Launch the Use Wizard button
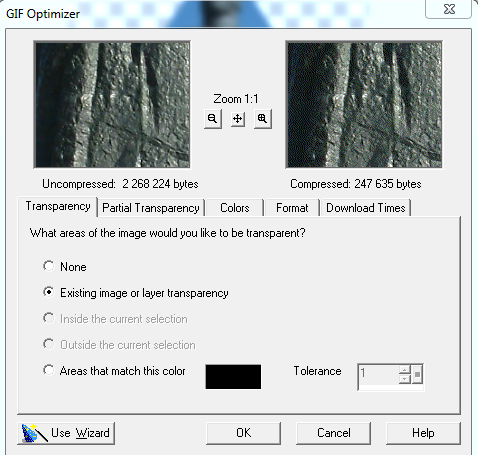This screenshot has height=455, width=478. coord(66,433)
